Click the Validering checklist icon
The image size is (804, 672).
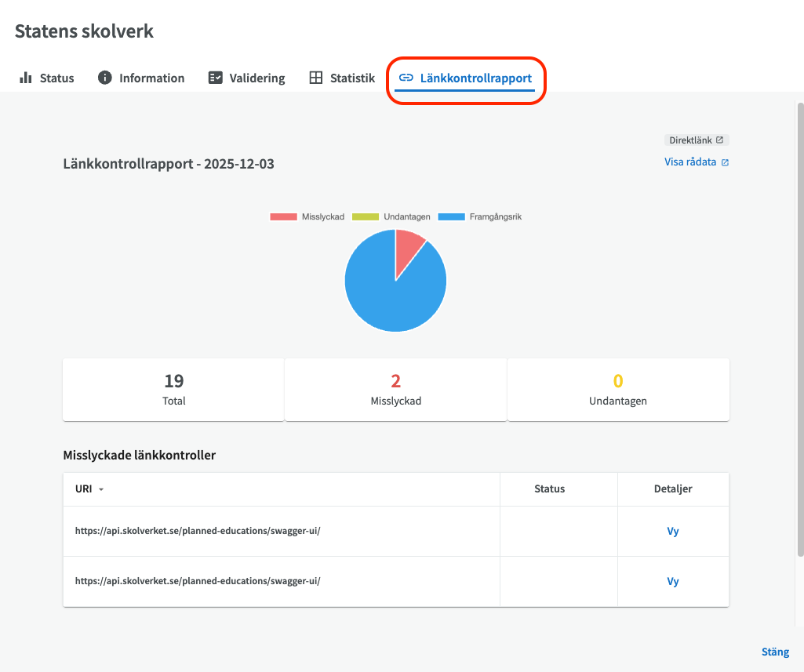click(215, 78)
